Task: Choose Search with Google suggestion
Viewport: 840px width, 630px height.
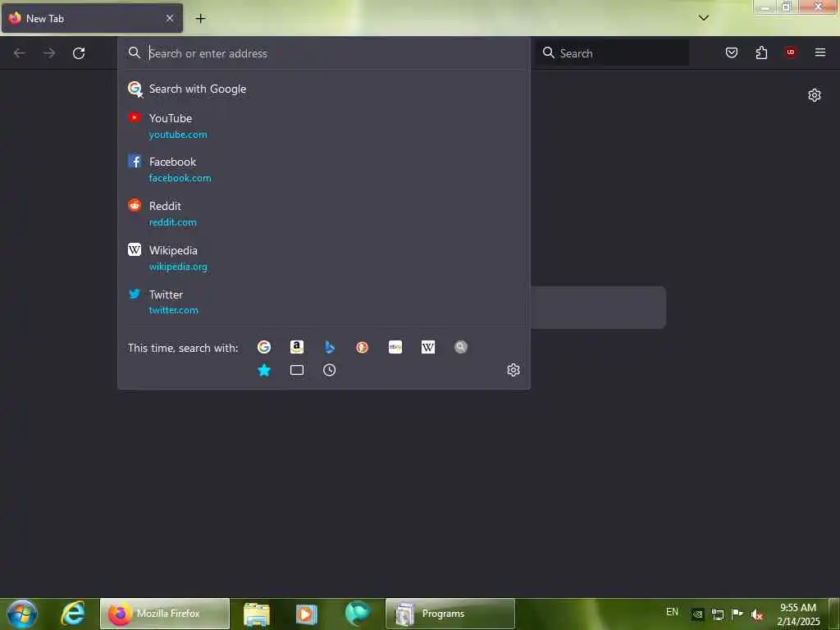Action: 323,89
